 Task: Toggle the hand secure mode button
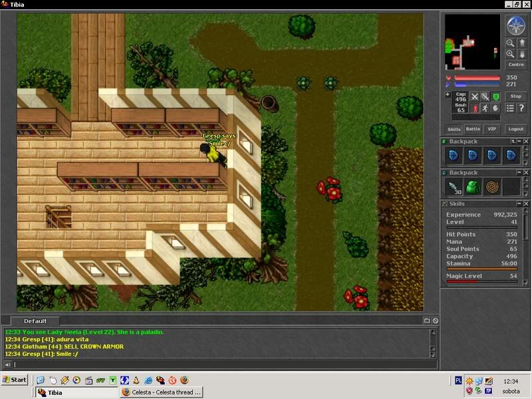(x=495, y=108)
